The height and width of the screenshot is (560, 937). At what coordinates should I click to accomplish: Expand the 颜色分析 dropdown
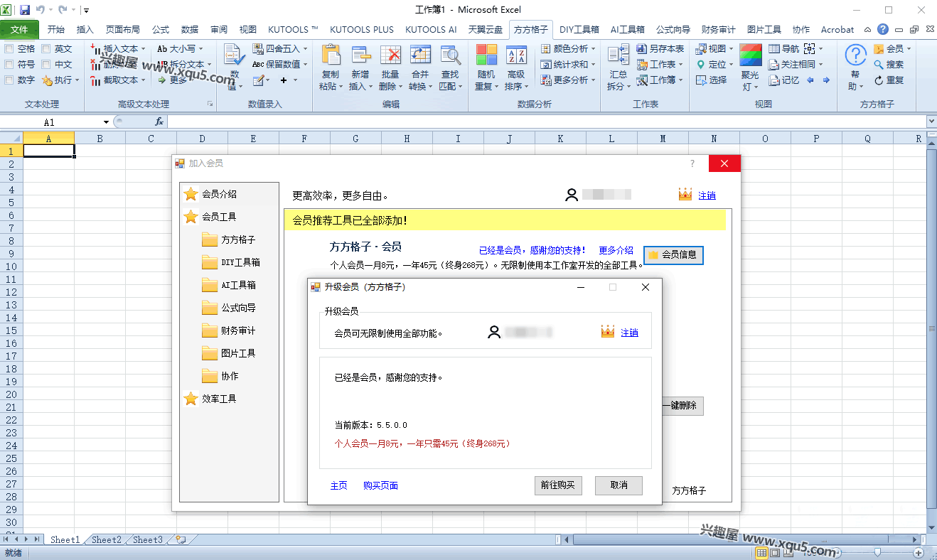point(593,49)
